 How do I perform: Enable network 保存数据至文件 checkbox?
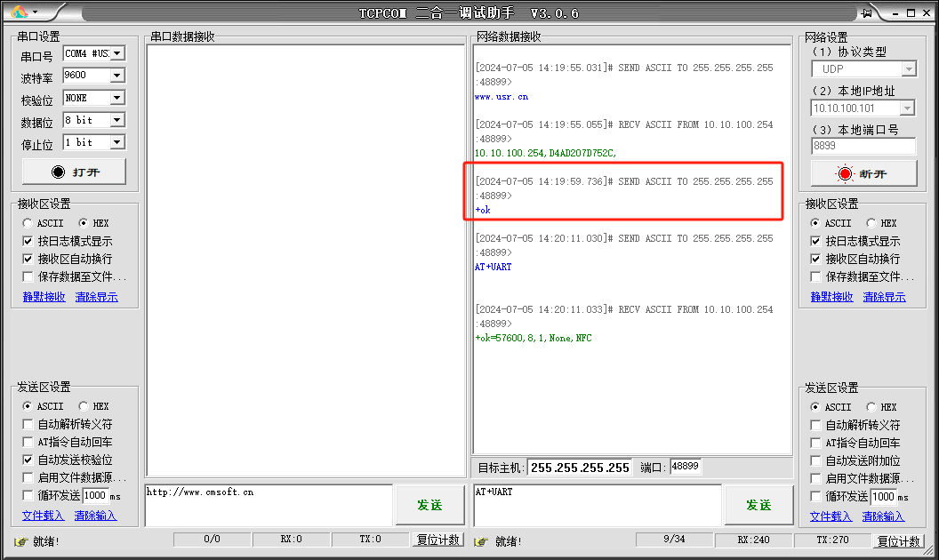click(815, 276)
